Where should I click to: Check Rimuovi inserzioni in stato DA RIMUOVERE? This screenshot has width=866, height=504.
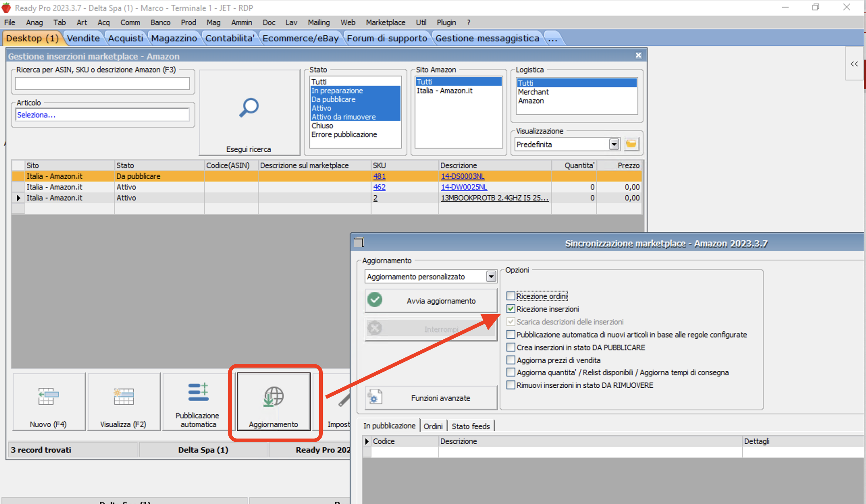[511, 385]
